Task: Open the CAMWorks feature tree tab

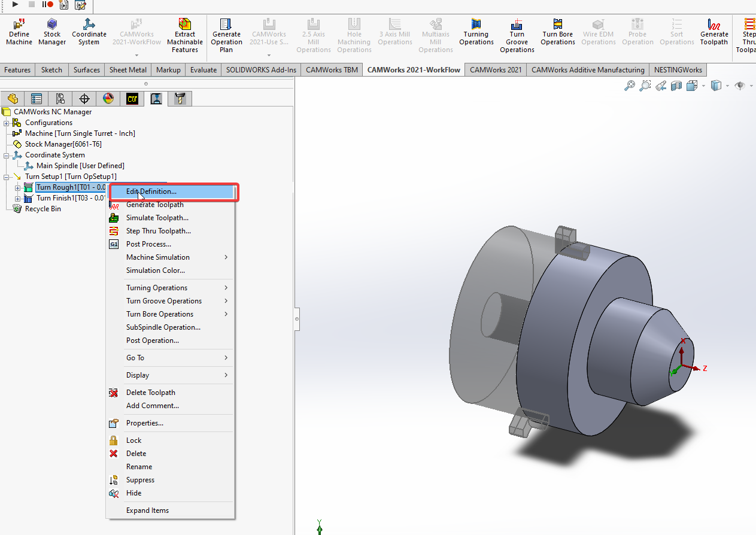Action: 132,99
